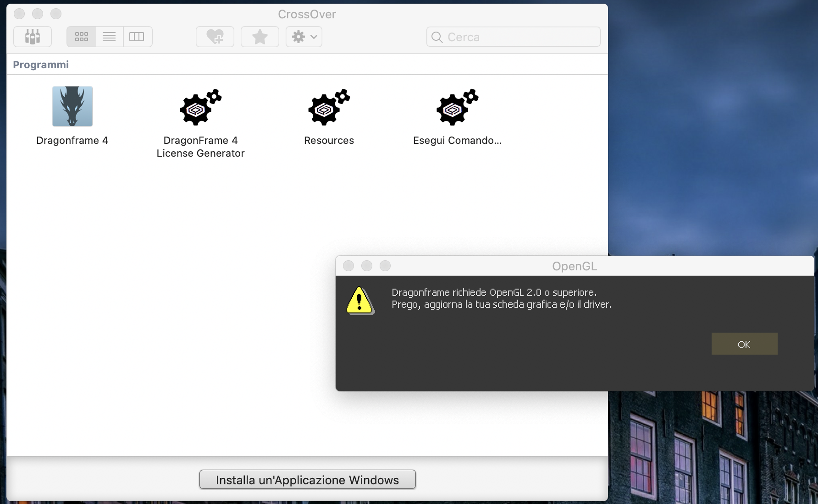Image resolution: width=818 pixels, height=504 pixels.
Task: Select the Resources gear icon
Action: click(329, 107)
